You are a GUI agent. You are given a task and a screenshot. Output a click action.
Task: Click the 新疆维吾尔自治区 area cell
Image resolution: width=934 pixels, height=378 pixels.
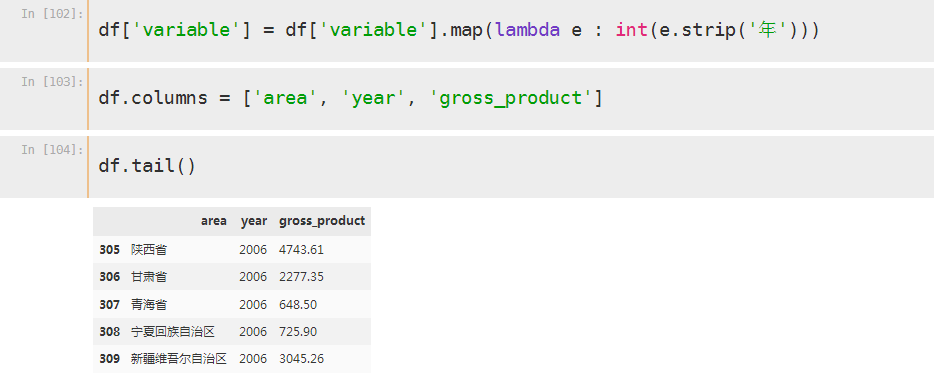179,360
